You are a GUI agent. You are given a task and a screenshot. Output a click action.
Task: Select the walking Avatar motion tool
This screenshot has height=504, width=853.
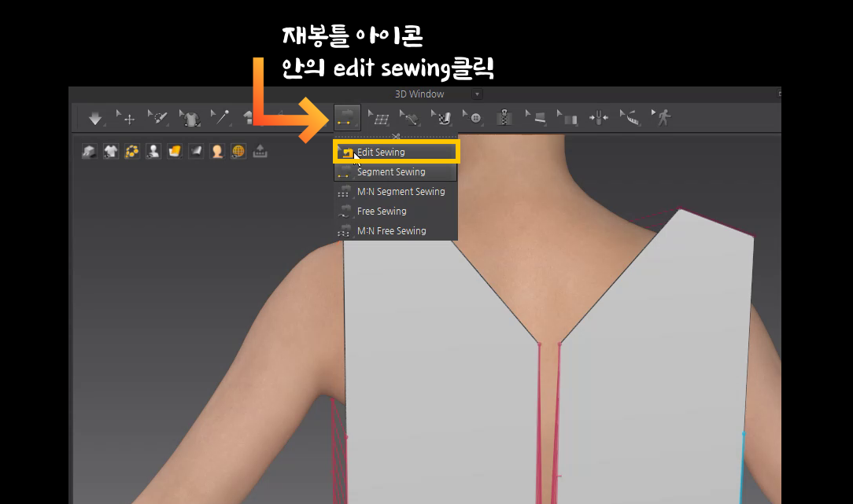662,117
